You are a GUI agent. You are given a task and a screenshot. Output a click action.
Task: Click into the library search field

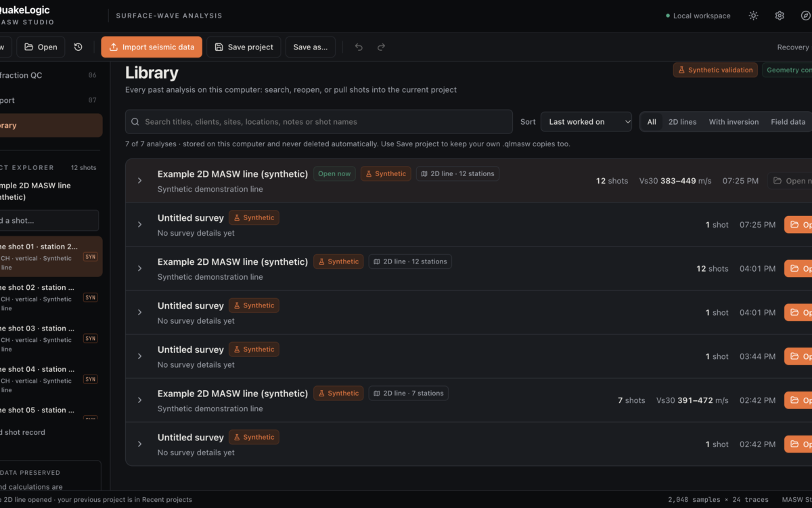click(319, 122)
